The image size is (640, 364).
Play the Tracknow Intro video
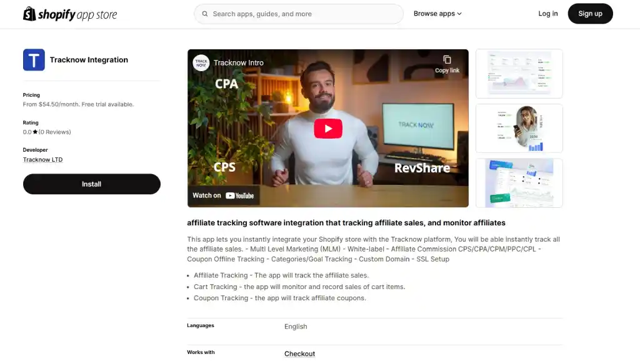tap(327, 129)
